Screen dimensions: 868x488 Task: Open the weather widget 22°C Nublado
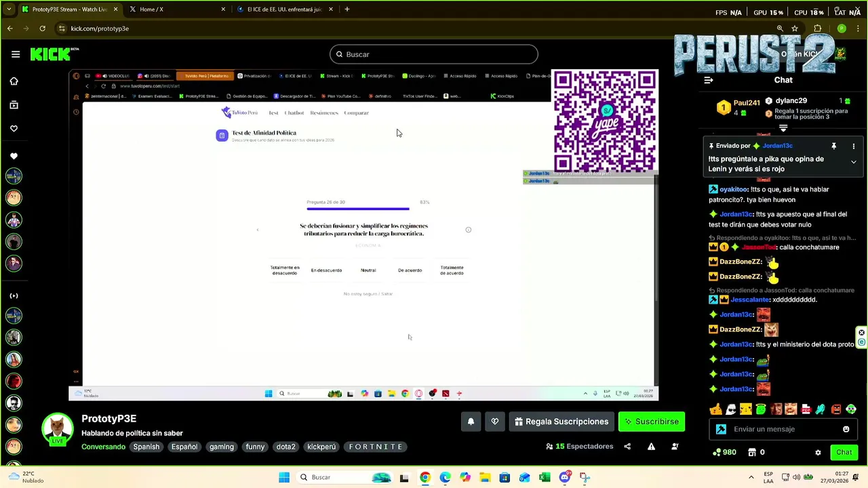[x=26, y=477]
